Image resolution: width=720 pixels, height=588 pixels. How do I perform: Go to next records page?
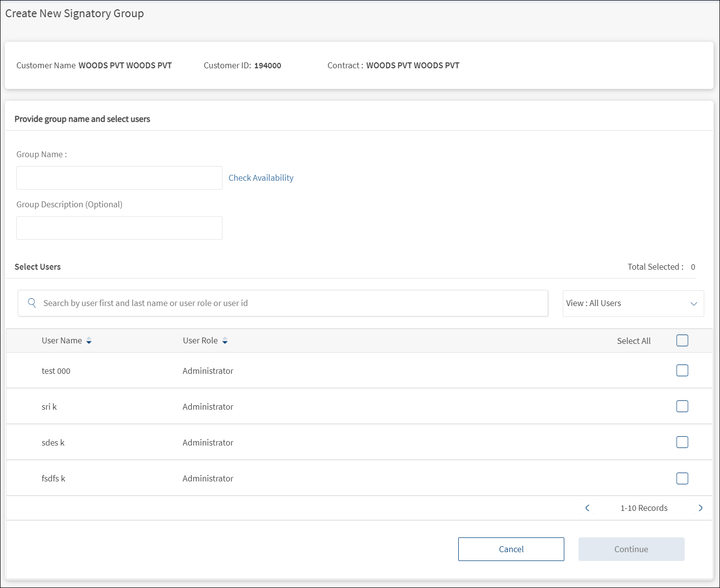coord(700,508)
